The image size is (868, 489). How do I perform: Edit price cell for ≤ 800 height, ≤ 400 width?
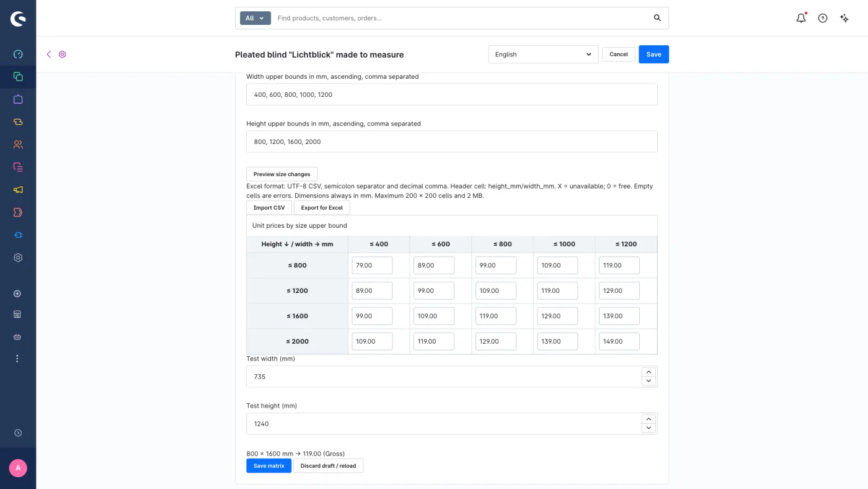coord(372,266)
